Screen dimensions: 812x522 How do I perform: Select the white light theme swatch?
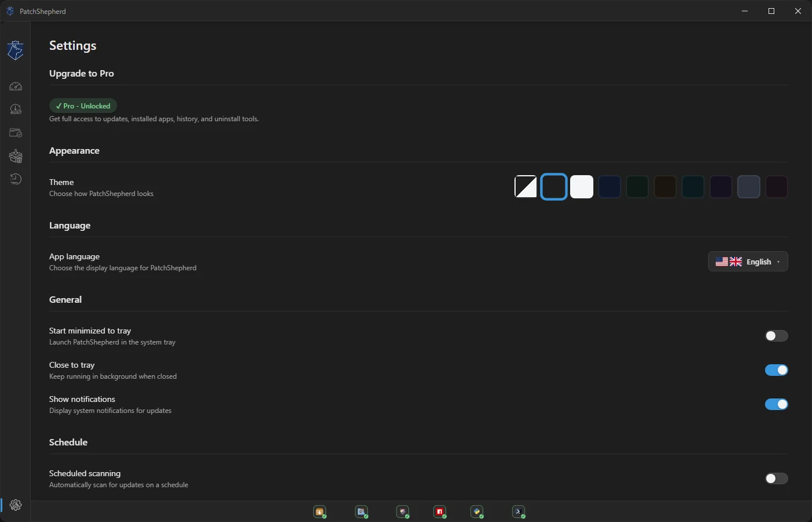pos(582,187)
